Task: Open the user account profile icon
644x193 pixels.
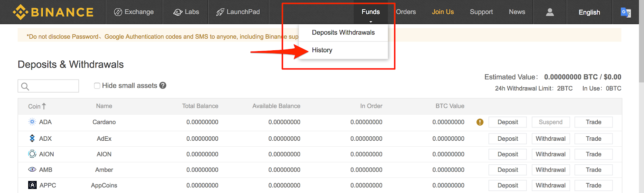Action: click(550, 12)
